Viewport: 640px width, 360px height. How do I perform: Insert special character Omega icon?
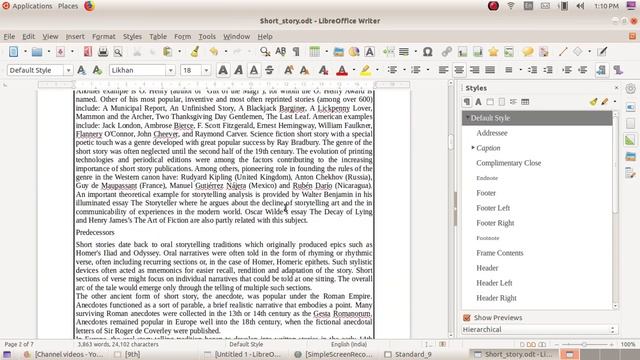point(427,52)
